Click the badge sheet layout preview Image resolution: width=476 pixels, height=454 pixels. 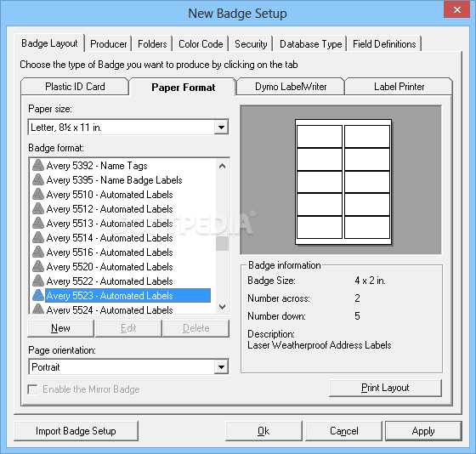(x=343, y=182)
